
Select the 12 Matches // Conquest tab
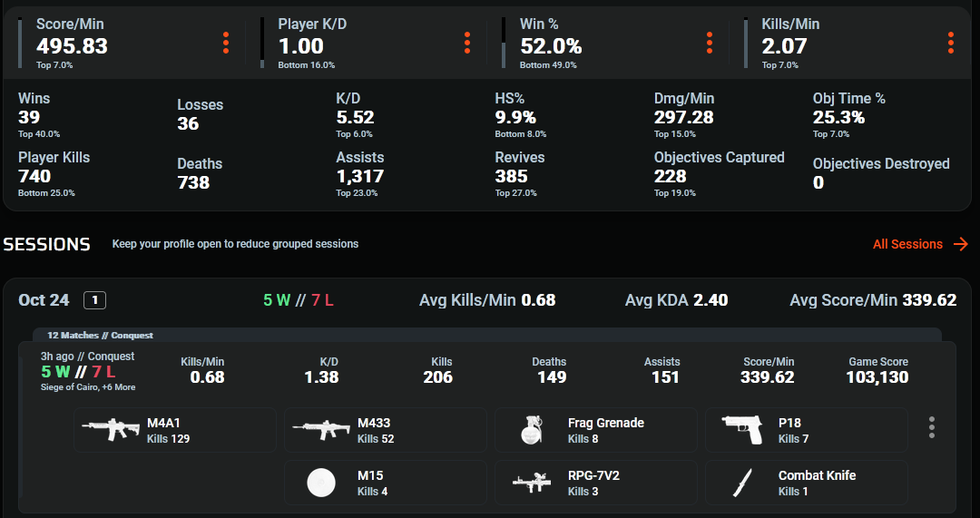click(x=100, y=336)
